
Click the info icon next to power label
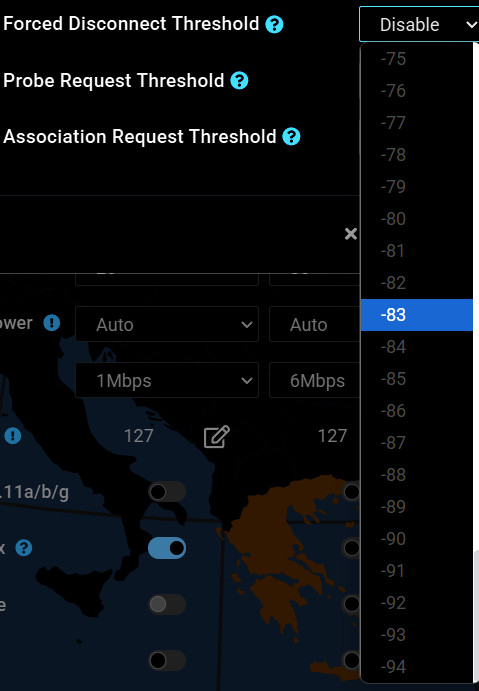click(x=52, y=323)
